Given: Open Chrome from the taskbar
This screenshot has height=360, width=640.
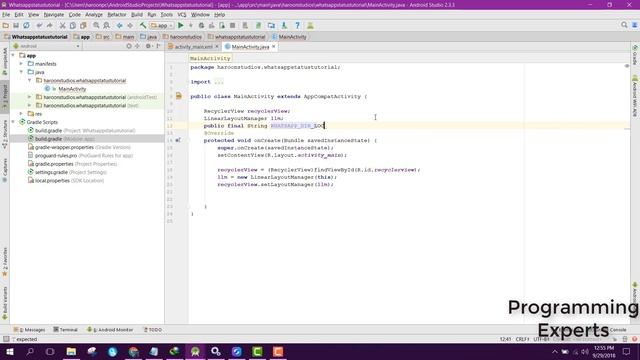Looking at the screenshot, I should [x=133, y=351].
